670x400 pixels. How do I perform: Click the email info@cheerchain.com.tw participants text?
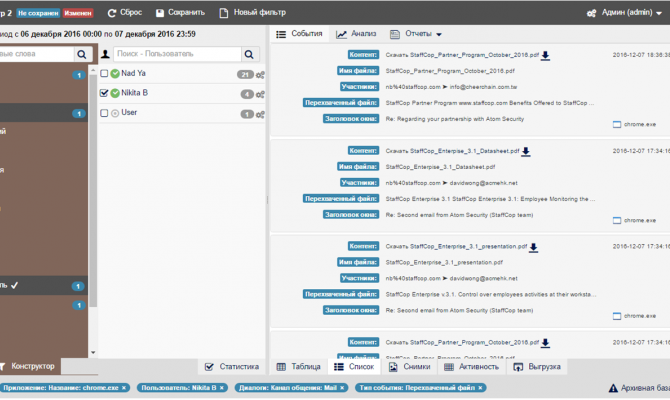pos(483,87)
